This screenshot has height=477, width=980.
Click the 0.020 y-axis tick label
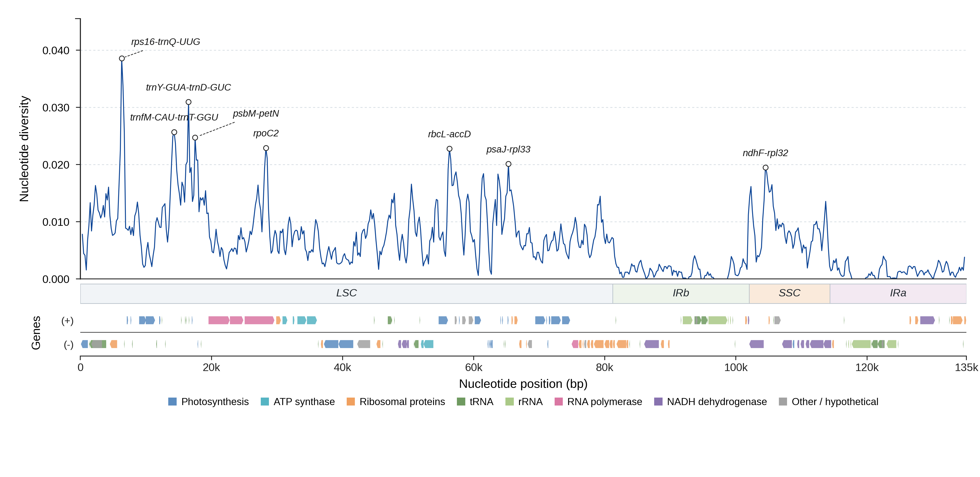[56, 165]
